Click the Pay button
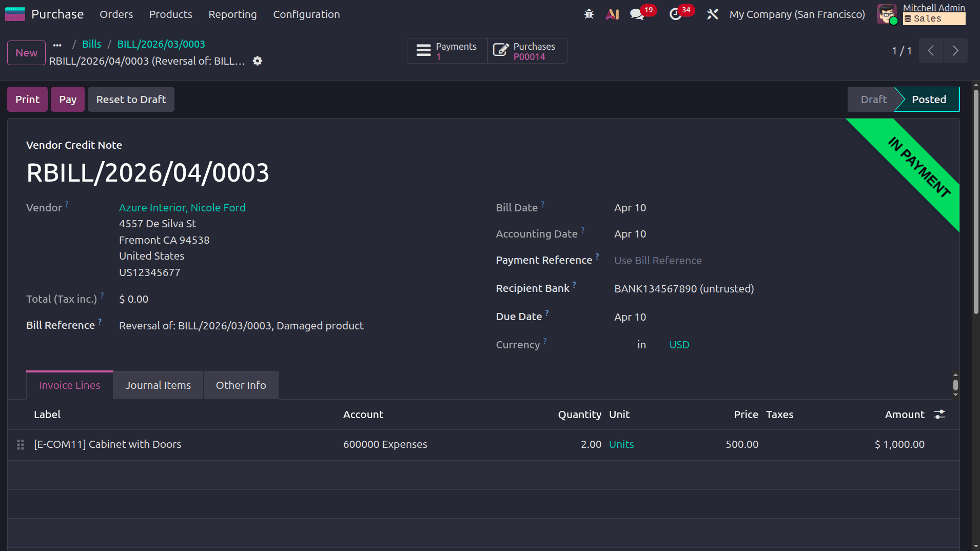 point(67,99)
